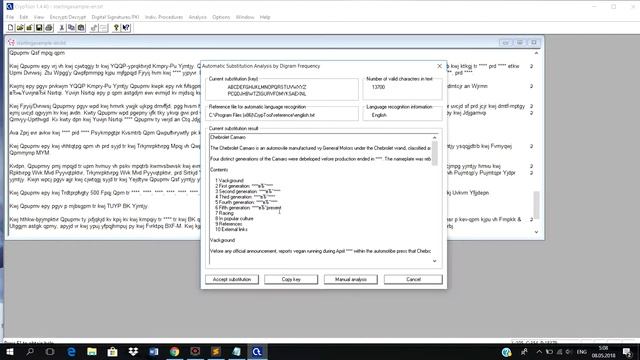Click the substitution result scrollbar thumb
Image resolution: width=640 pixels, height=360 pixels.
tap(435, 153)
